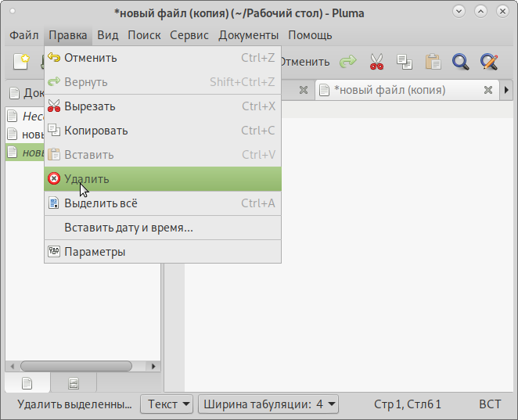The image size is (518, 420).
Task: Choose 'Удалить' from the Правка menu
Action: coord(86,179)
